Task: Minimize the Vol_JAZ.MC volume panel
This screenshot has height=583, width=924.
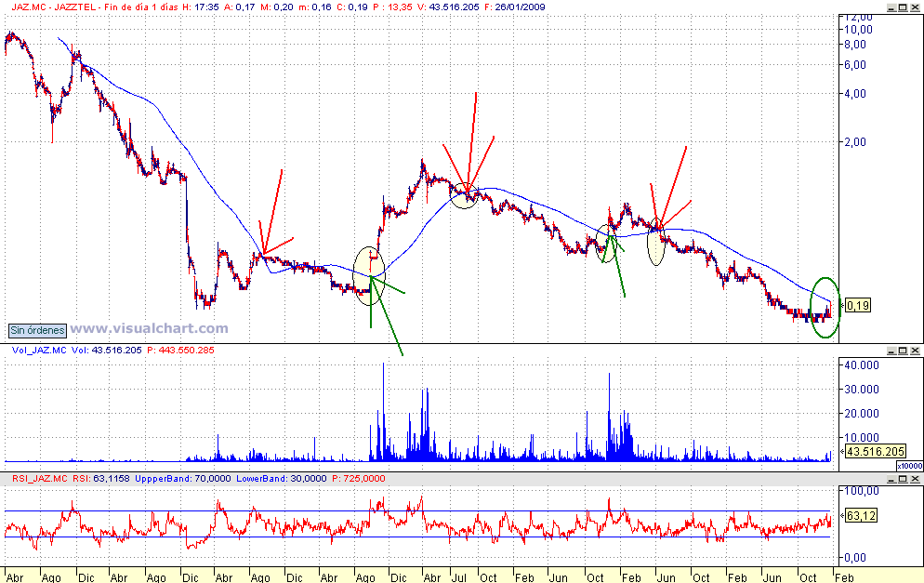Action: point(891,351)
